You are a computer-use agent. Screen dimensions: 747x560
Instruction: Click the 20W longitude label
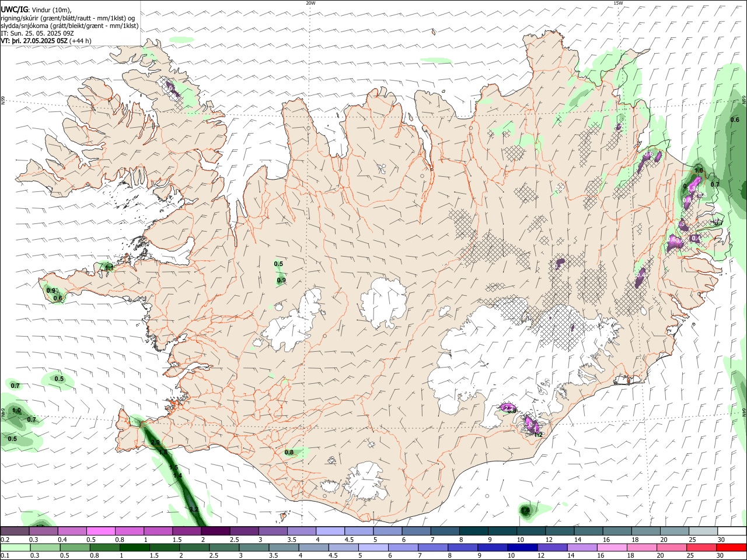[x=310, y=3]
